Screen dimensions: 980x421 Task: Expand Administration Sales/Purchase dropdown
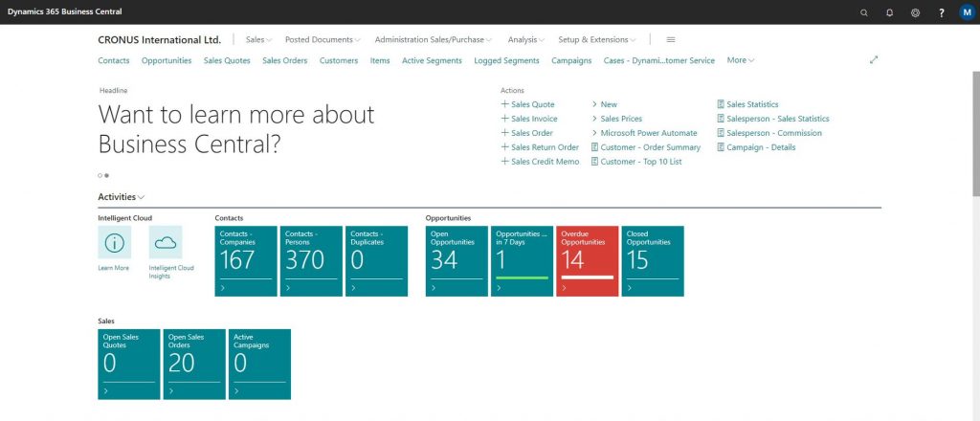434,39
